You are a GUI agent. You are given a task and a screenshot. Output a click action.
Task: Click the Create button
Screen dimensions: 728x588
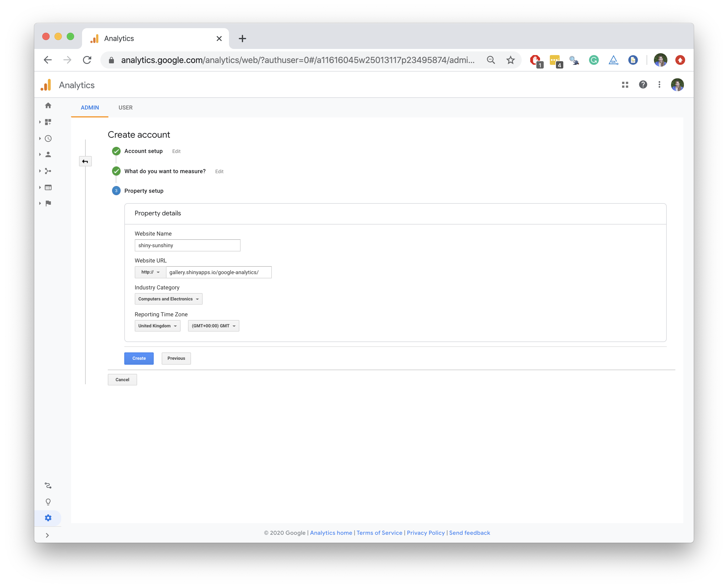pos(139,358)
